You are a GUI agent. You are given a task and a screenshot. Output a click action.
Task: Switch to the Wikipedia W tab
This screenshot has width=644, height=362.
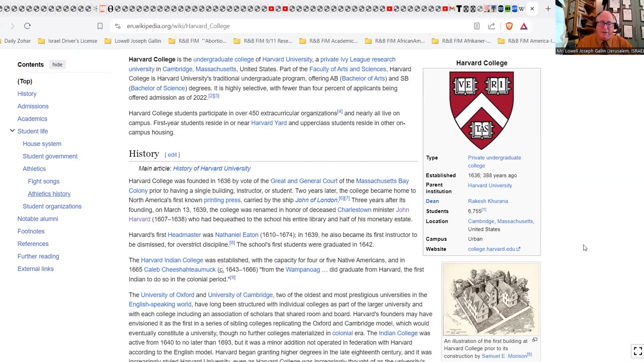pyautogui.click(x=522, y=9)
